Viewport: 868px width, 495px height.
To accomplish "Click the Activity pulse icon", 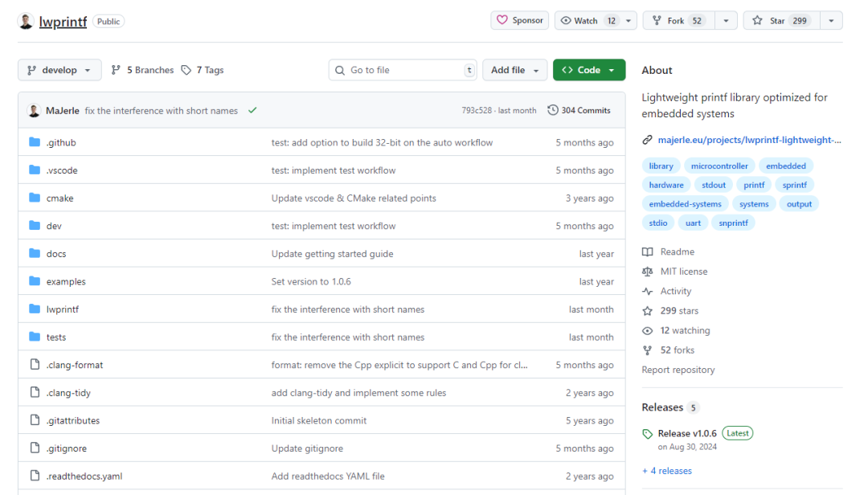I will click(x=648, y=292).
